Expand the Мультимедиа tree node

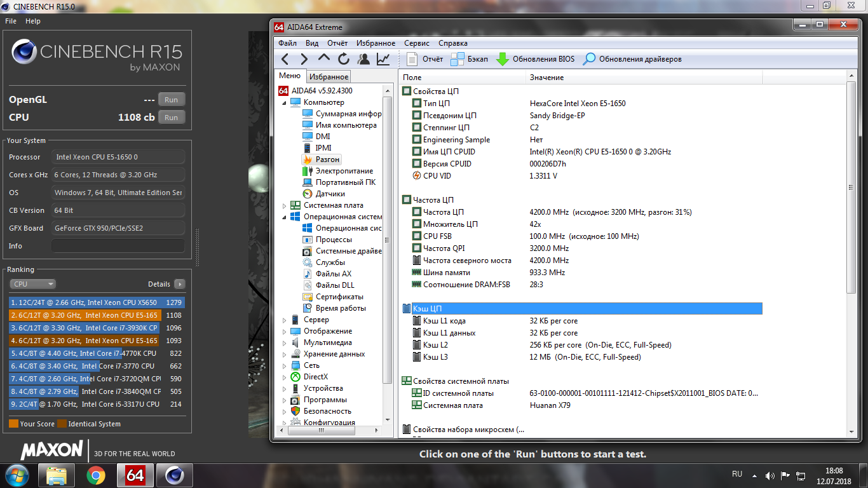[285, 342]
